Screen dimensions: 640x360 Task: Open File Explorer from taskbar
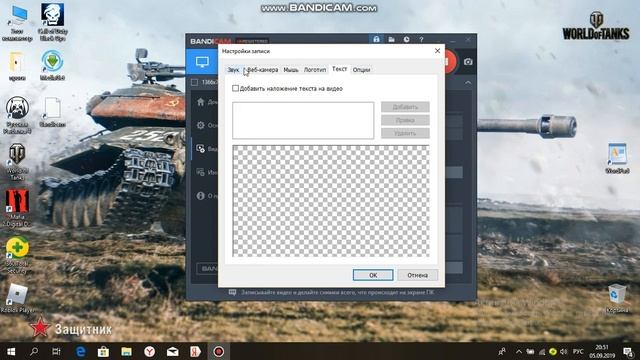point(126,351)
